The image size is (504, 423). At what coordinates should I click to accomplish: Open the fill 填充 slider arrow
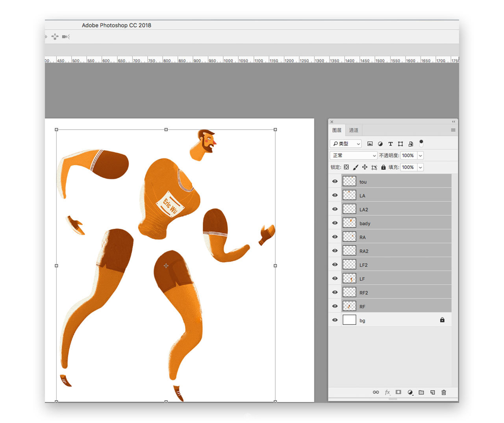tap(421, 167)
